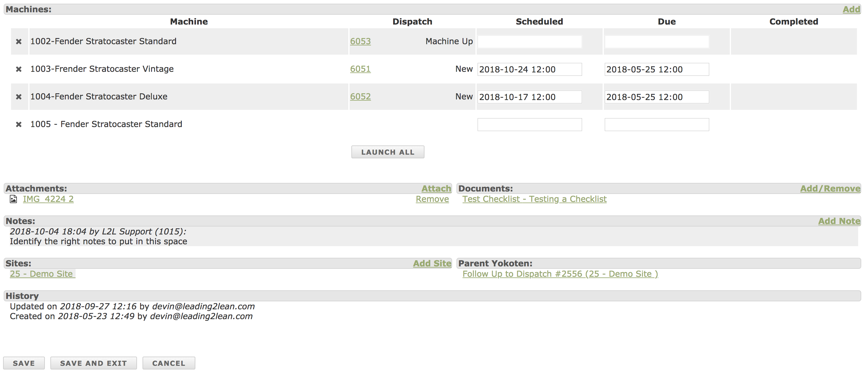868x375 pixels.
Task: Click the Scheduled column header
Action: pyautogui.click(x=539, y=21)
